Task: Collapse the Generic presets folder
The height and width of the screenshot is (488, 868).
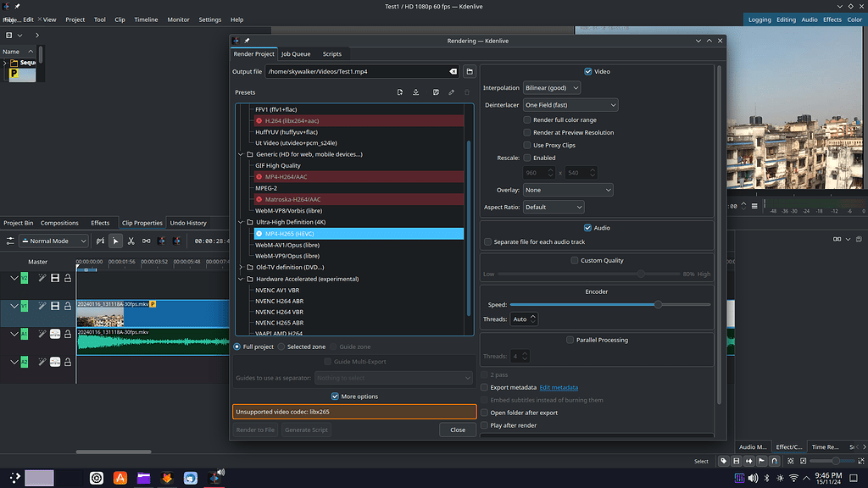Action: 241,154
